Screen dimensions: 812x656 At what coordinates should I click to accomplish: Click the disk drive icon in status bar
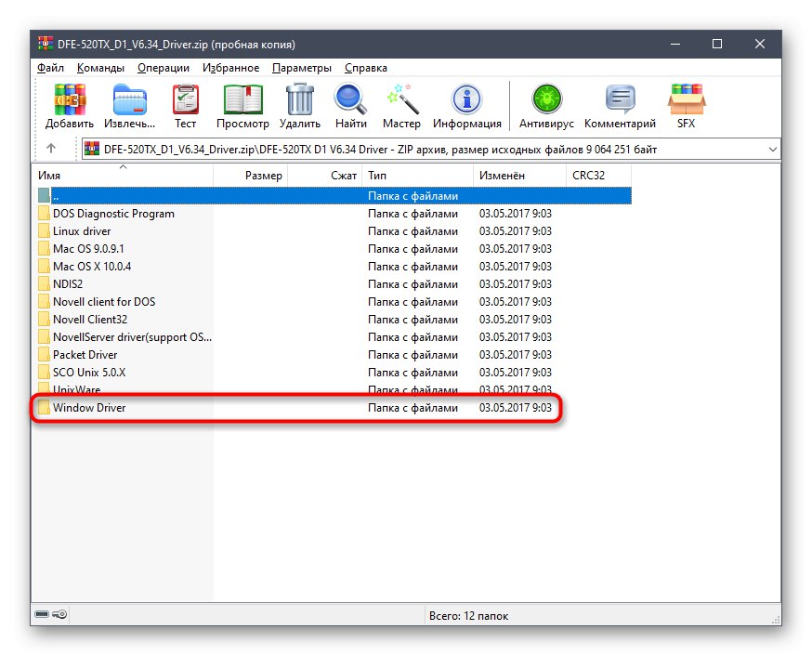coord(42,614)
